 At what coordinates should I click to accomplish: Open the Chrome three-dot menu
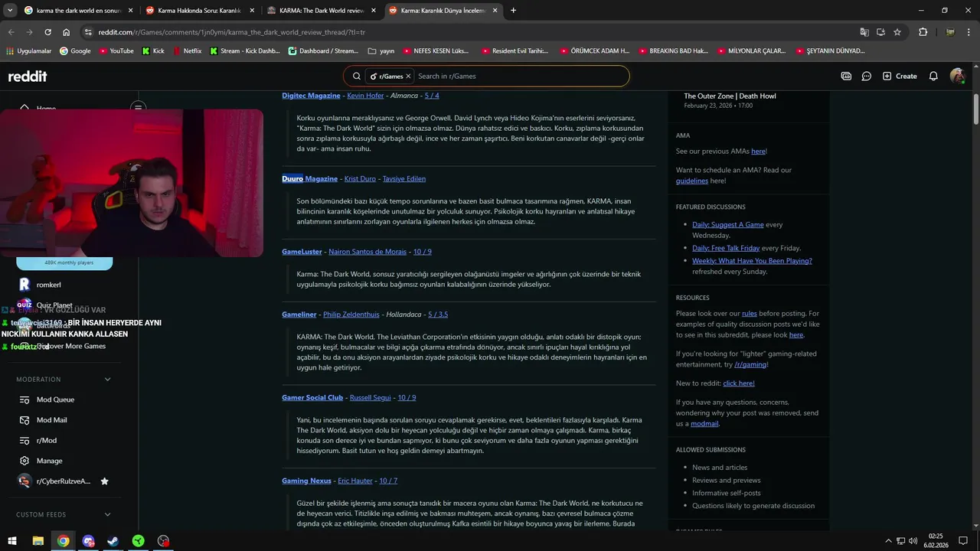[x=969, y=32]
